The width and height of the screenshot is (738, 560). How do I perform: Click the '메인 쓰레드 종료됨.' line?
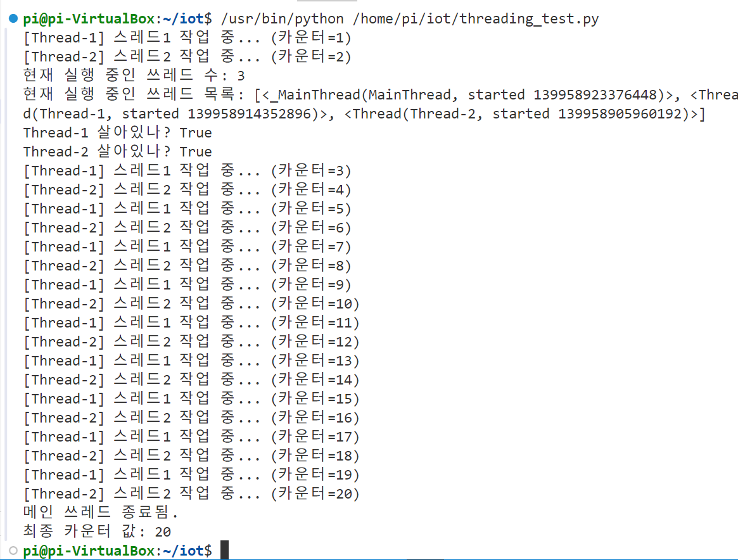point(101,512)
